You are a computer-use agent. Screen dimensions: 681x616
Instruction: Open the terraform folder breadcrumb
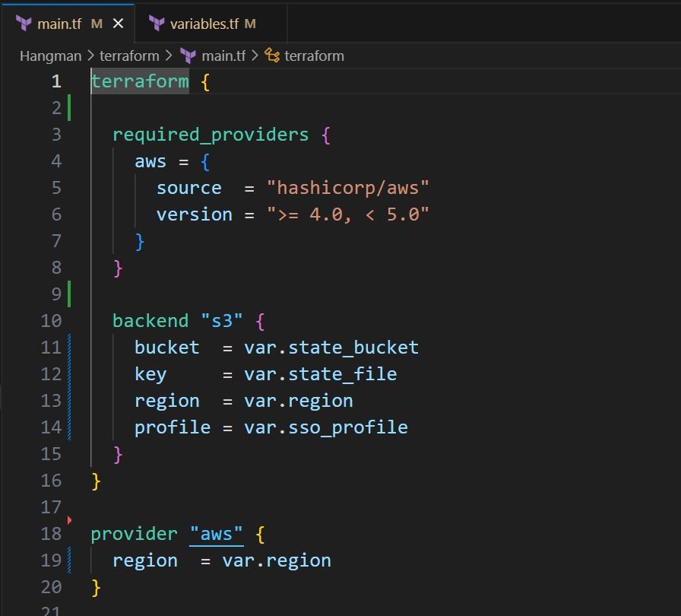[129, 56]
